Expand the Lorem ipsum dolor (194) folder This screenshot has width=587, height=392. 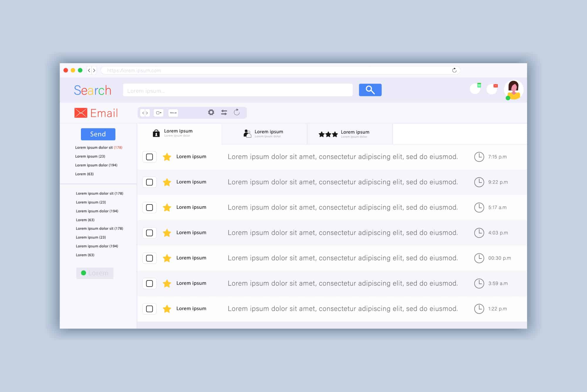(x=97, y=165)
